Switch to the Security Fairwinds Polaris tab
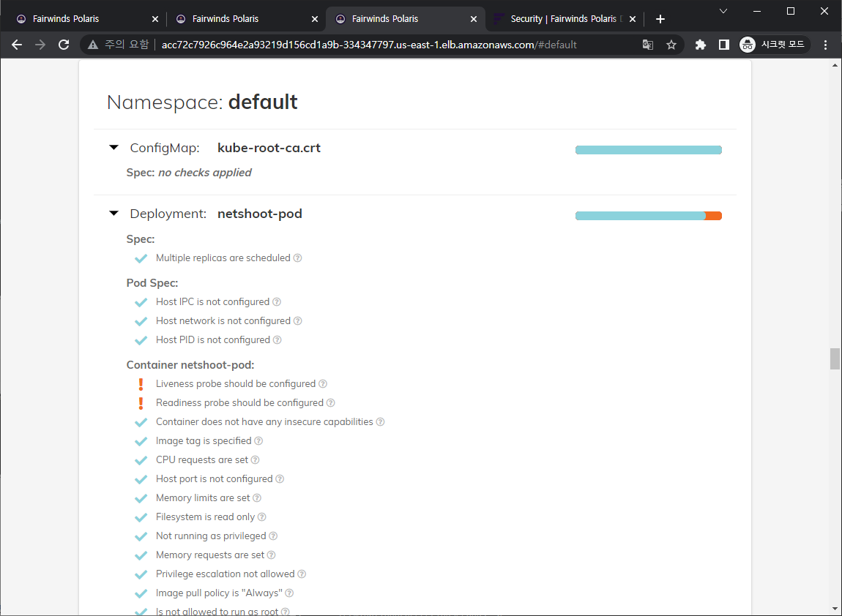 tap(567, 18)
